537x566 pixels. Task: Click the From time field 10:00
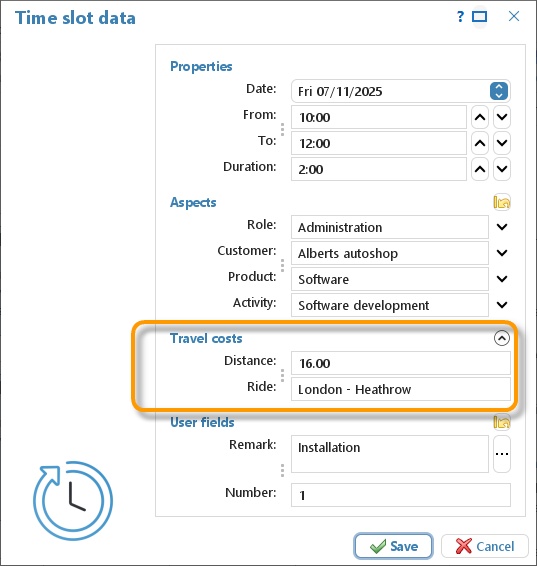(379, 117)
